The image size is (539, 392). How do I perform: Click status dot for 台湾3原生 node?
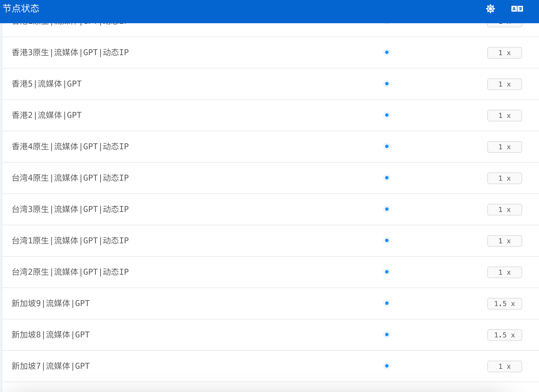[387, 209]
